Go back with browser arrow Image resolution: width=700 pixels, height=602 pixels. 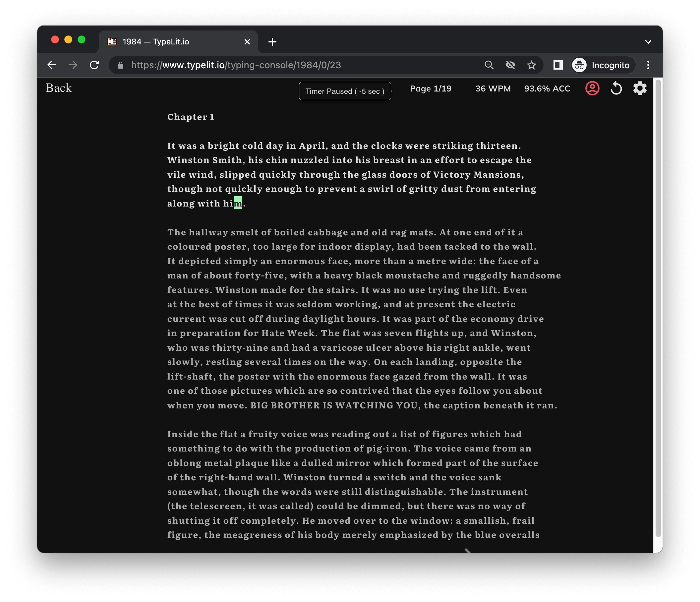pos(52,65)
